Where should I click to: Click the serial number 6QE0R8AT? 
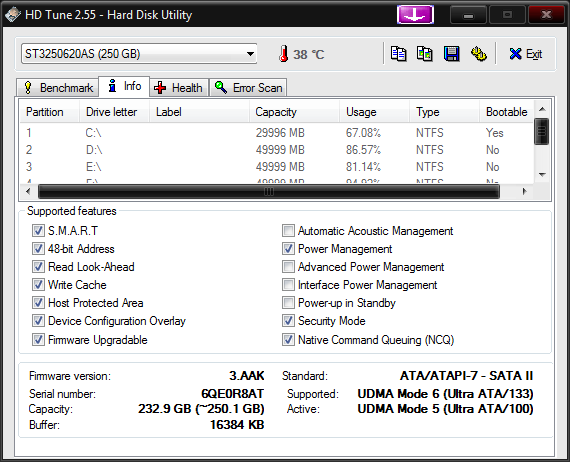click(233, 394)
